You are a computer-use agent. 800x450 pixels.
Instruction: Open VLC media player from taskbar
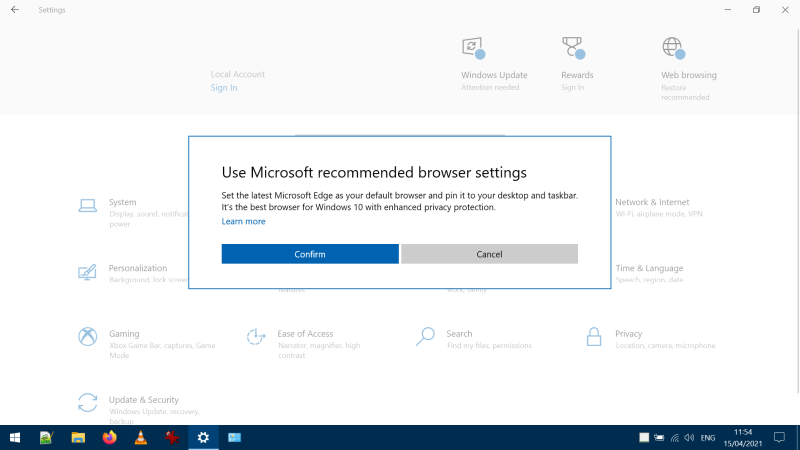tap(140, 437)
